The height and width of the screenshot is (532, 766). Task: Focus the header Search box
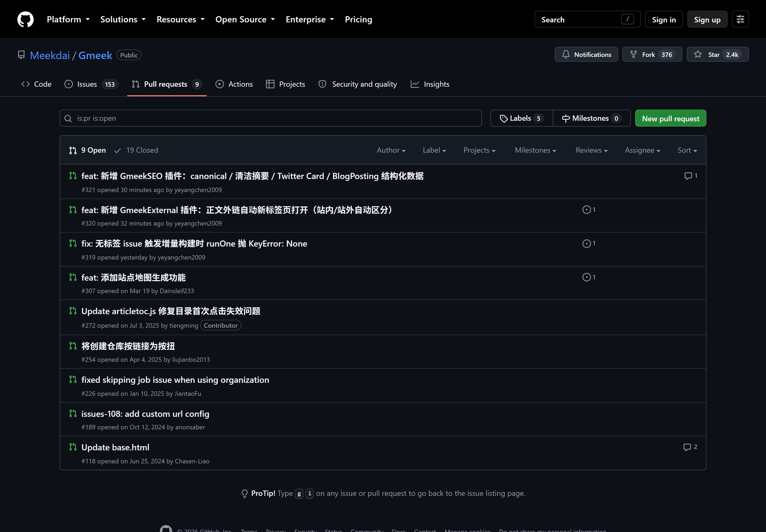click(x=587, y=19)
